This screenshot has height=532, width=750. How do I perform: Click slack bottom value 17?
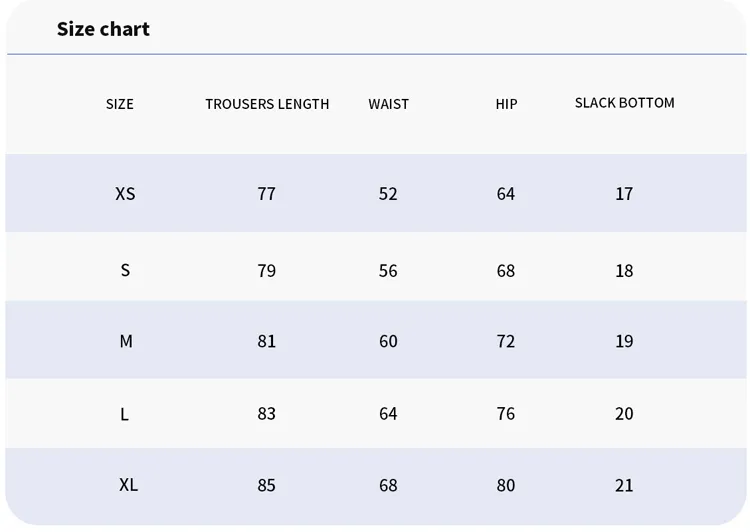[x=624, y=194]
